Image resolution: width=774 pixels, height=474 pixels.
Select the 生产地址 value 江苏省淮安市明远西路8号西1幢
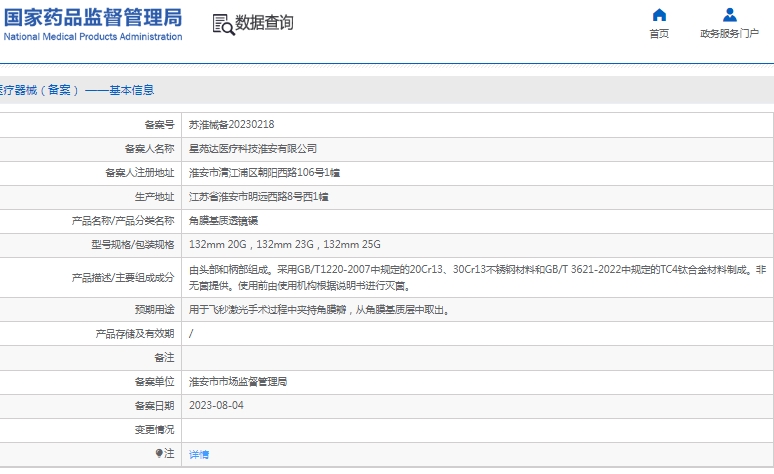click(x=259, y=197)
